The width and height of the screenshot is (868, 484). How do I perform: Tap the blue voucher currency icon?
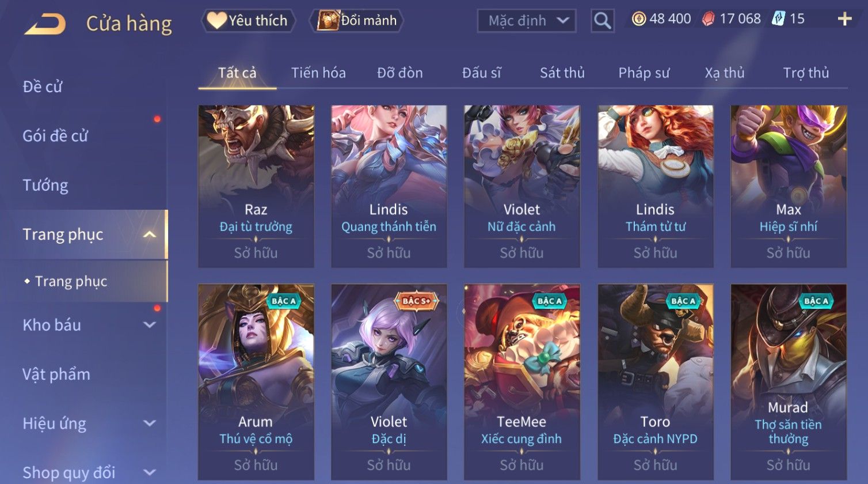[778, 19]
